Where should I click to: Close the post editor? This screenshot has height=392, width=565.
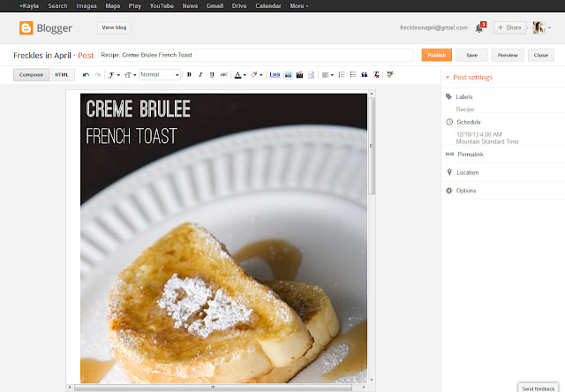[x=541, y=55]
